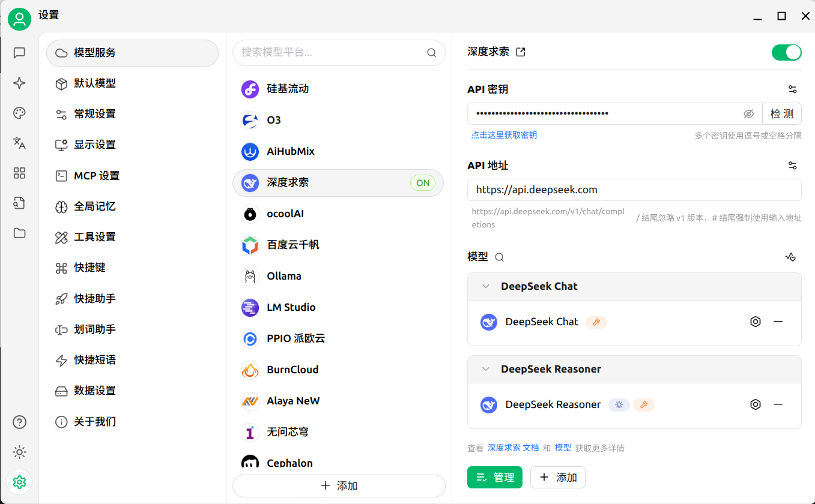Add a provider with bottom 添加 button
The width and height of the screenshot is (815, 504).
coord(339,486)
